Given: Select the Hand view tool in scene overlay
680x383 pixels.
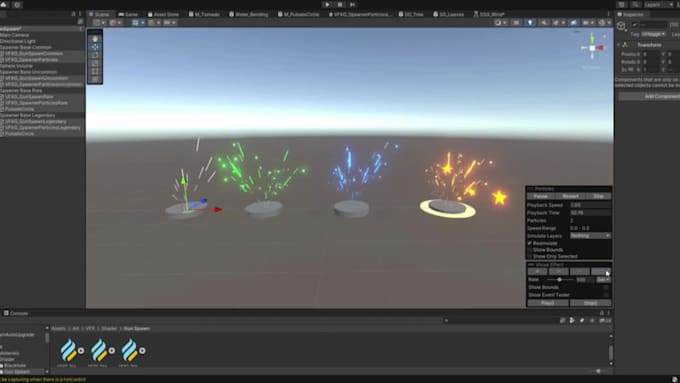Looking at the screenshot, I should tap(95, 39).
